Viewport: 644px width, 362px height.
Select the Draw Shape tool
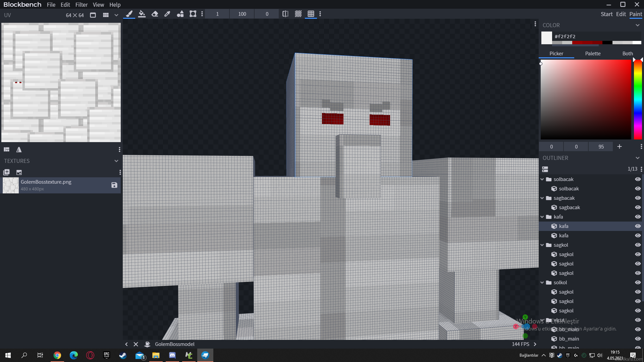[x=180, y=14]
